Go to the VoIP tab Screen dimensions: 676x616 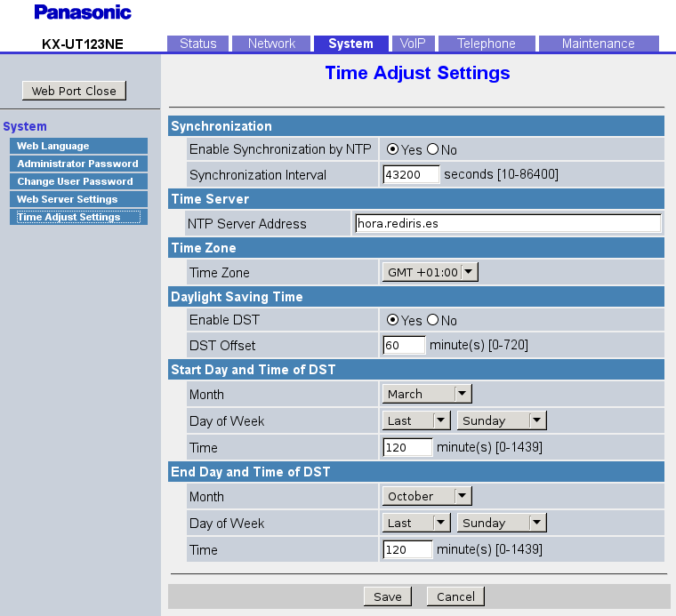point(413,44)
